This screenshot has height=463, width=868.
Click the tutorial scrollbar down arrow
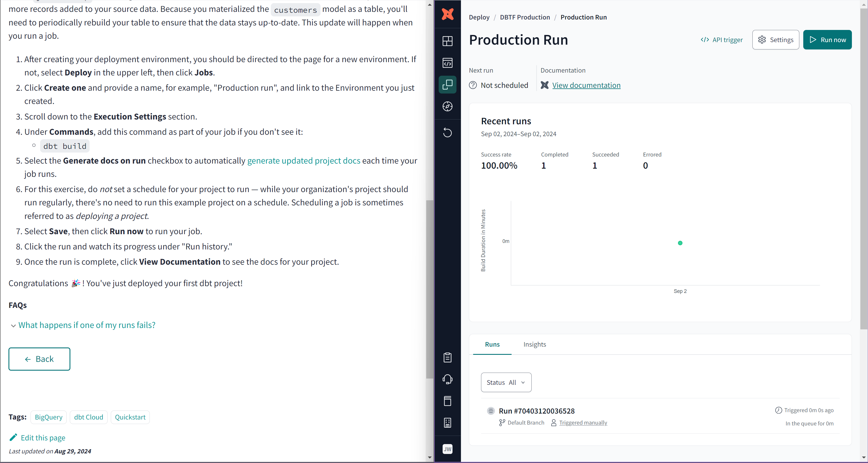click(x=429, y=457)
